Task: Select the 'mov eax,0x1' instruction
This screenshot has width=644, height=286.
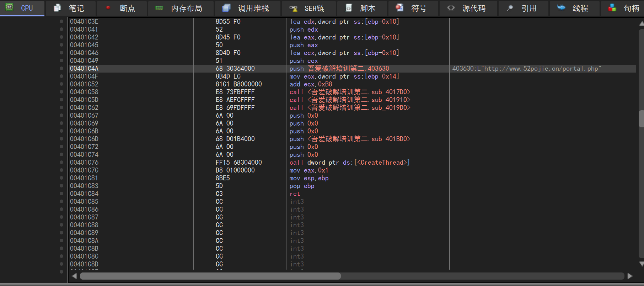Action: tap(309, 170)
